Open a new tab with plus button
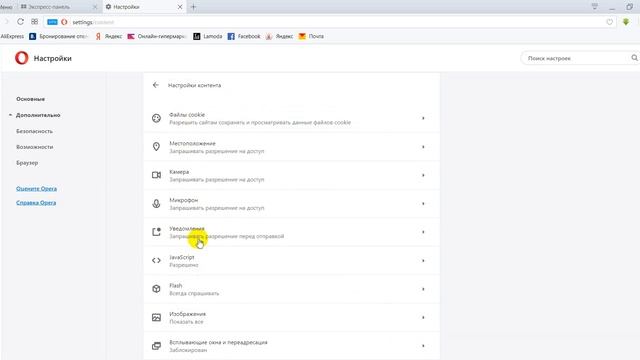The image size is (640, 360). (193, 7)
